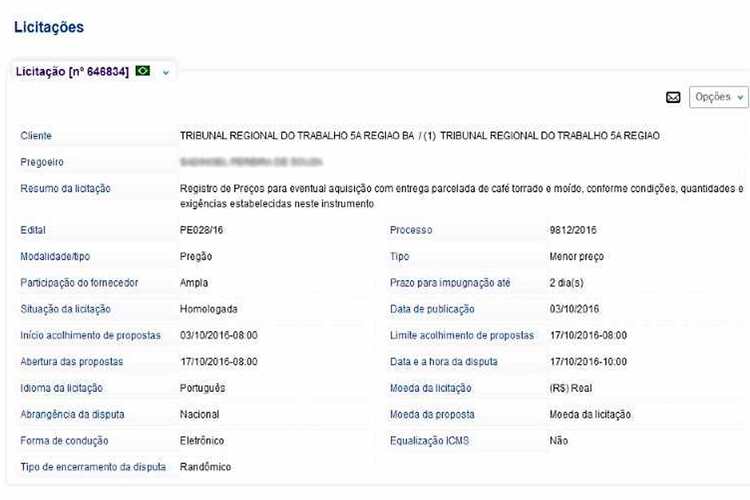This screenshot has width=750, height=500.
Task: Click the Situação da licitação label
Action: [x=65, y=309]
